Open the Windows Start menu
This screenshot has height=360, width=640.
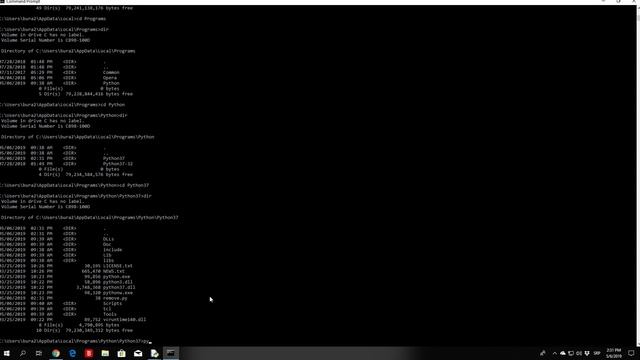pos(7,353)
